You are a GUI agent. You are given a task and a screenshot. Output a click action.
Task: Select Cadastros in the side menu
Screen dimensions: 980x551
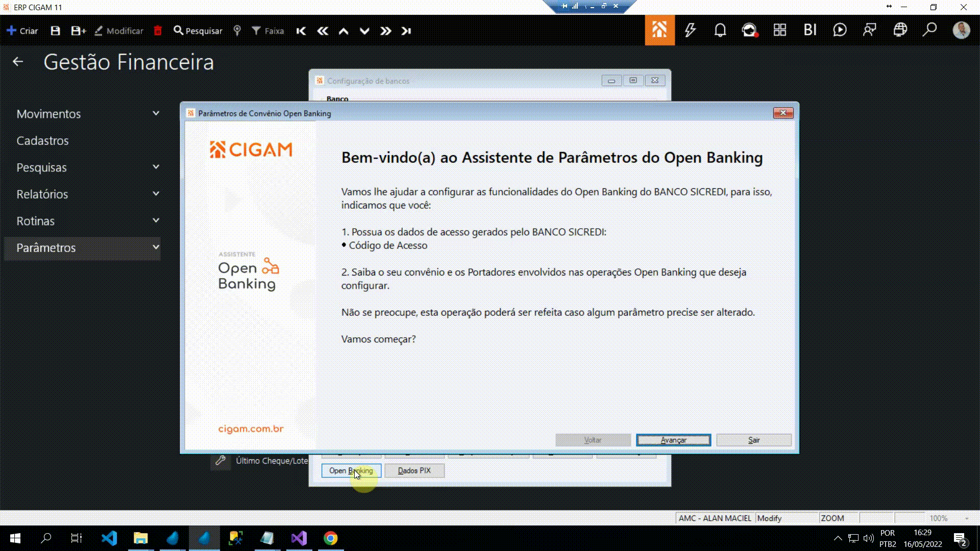pyautogui.click(x=42, y=141)
